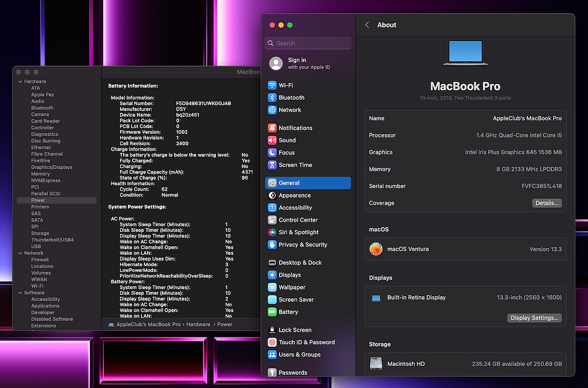Open Users & Groups icon

pos(272,354)
